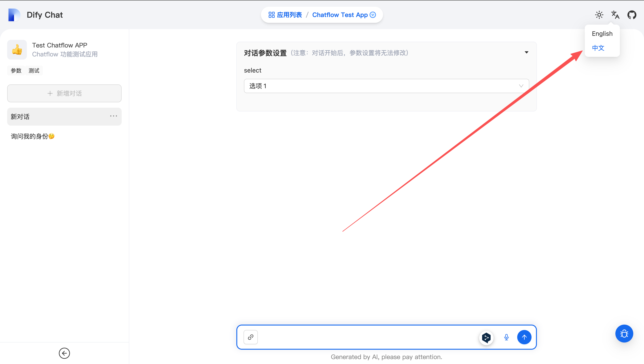Click the language translate icon
644x364 pixels.
615,15
